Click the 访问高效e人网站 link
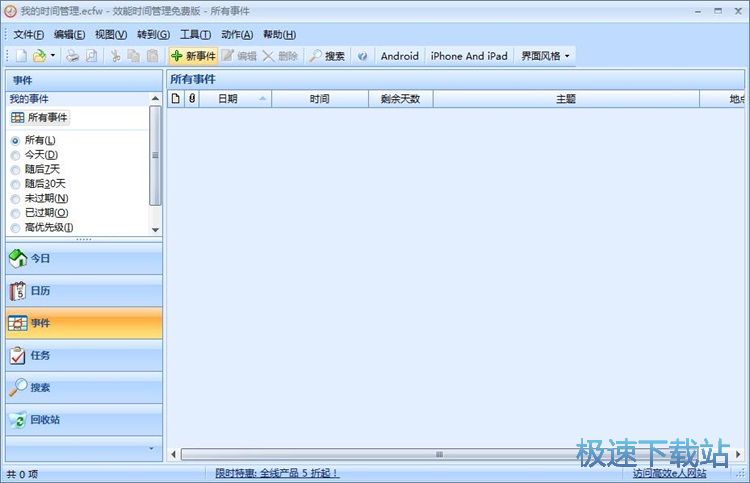The width and height of the screenshot is (750, 483). tap(670, 473)
